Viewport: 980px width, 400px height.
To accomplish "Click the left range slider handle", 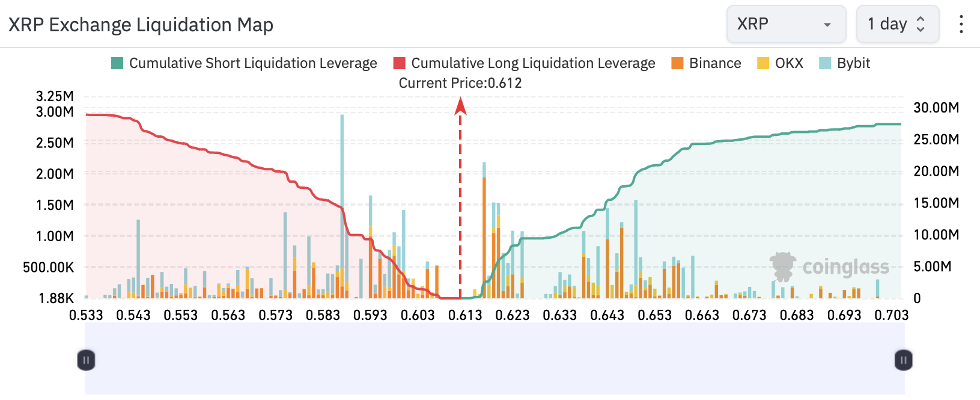I will point(86,360).
